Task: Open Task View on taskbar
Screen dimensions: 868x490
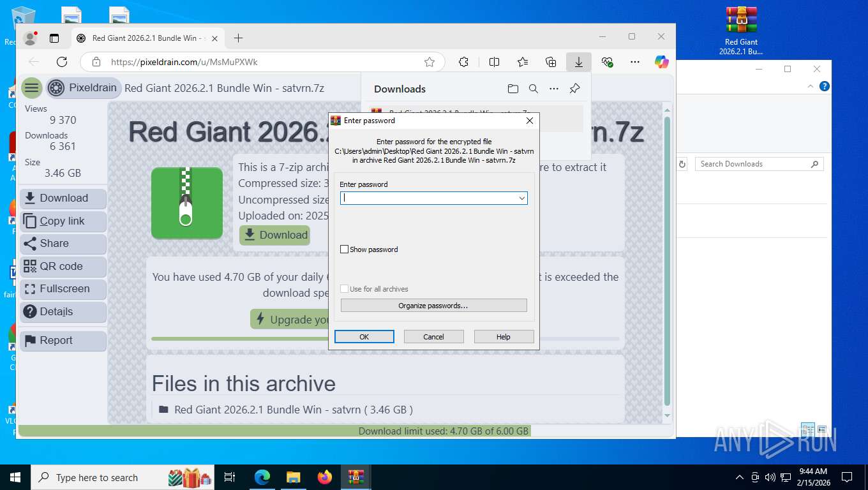Action: [230, 477]
